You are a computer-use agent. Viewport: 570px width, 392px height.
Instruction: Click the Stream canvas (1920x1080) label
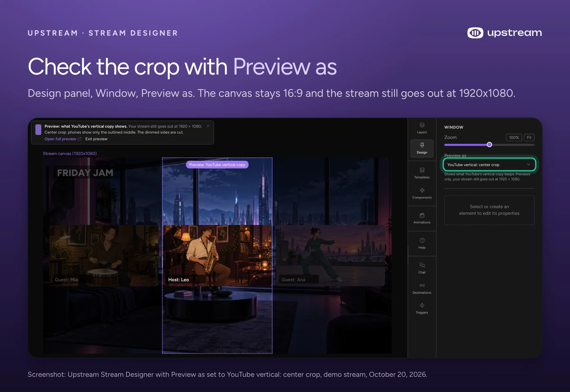[x=70, y=153]
